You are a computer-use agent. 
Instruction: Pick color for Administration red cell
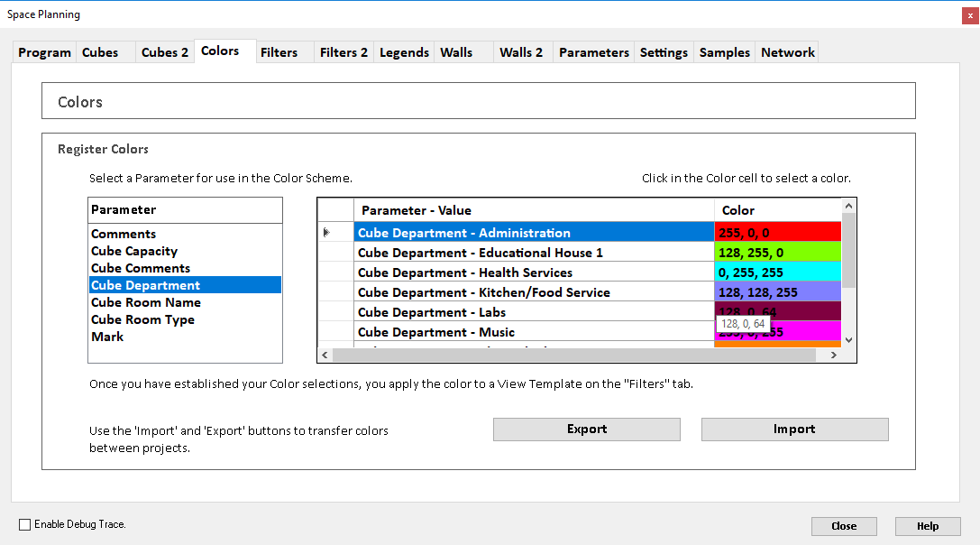[x=777, y=233]
